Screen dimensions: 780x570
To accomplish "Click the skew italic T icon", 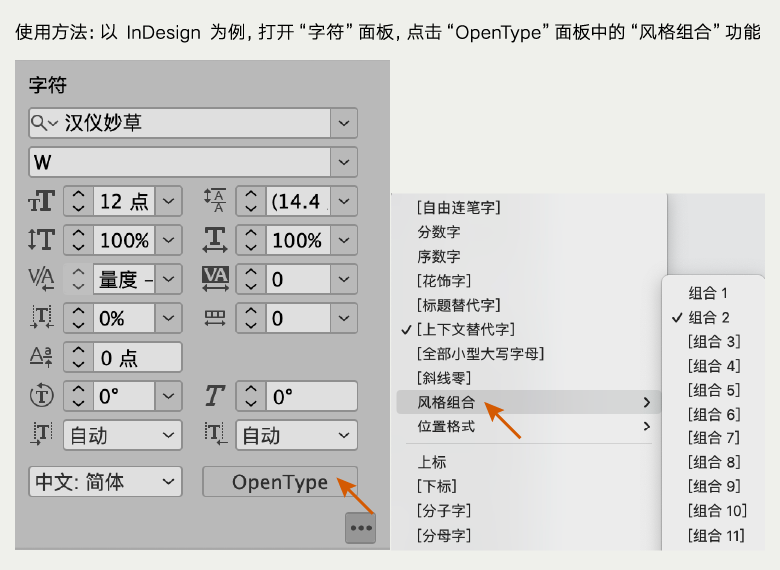I will pos(215,396).
